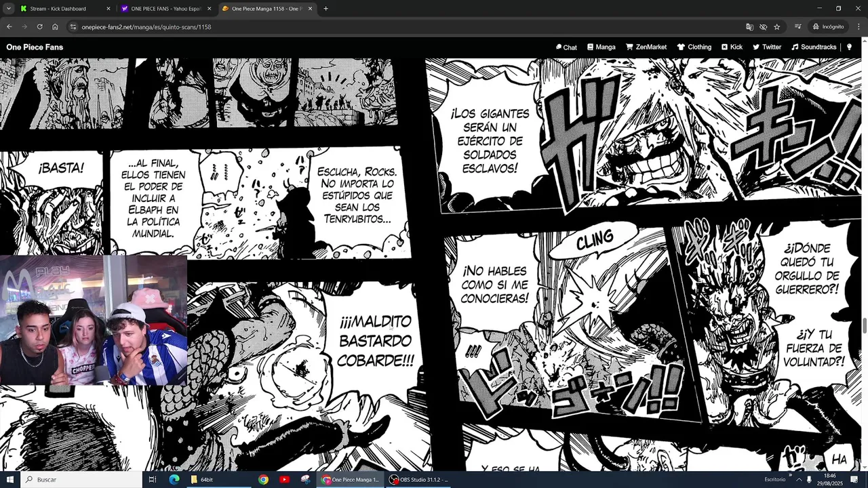Open the Escritorio toolbar on the taskbar

[774, 479]
